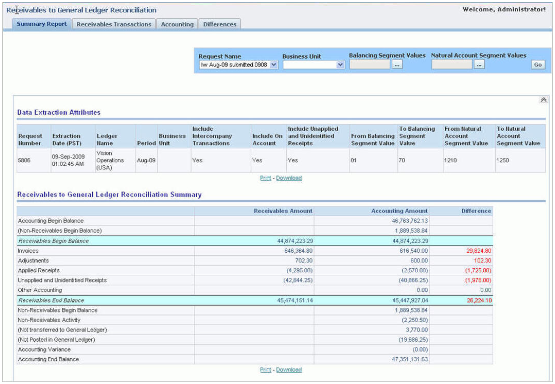
Task: Open Natural Account Segment Values browse button
Action: [479, 65]
